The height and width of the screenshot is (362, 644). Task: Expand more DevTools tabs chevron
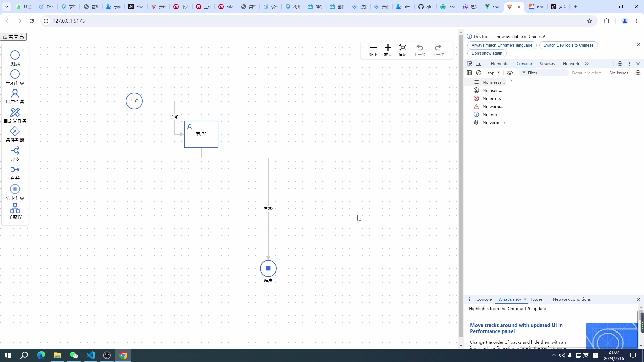(x=587, y=64)
